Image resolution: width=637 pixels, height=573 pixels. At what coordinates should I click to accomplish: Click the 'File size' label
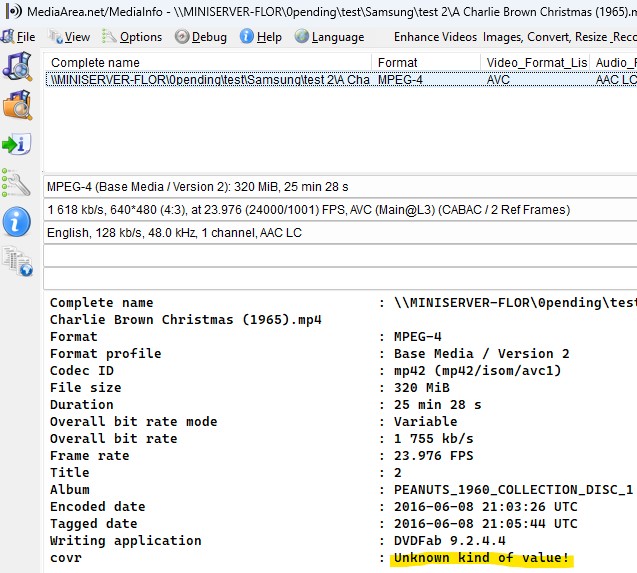click(x=85, y=388)
